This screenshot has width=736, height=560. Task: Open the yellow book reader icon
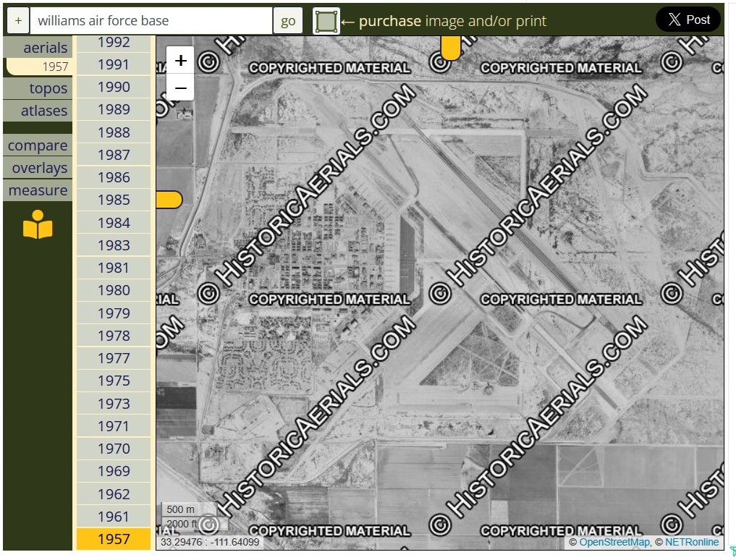coord(38,225)
